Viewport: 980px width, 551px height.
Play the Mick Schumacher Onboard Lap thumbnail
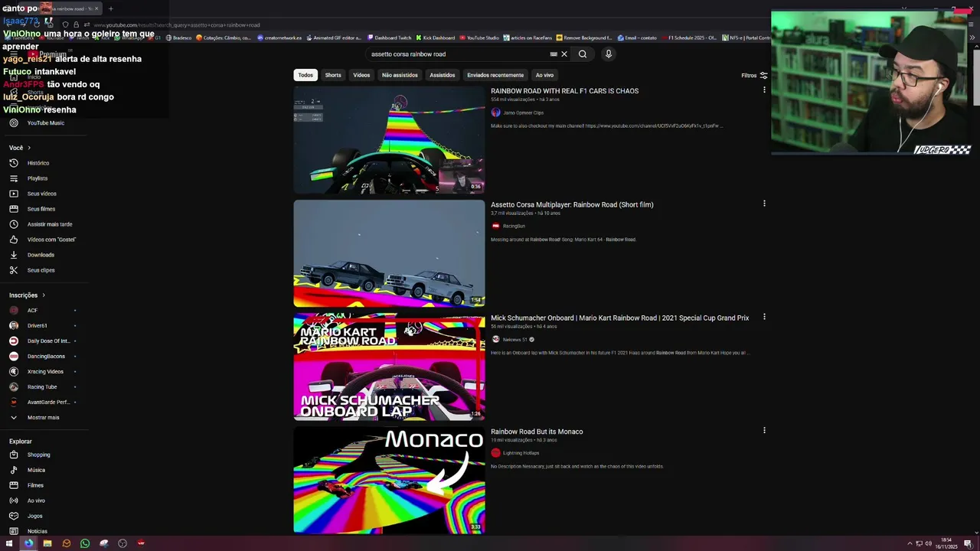(x=389, y=367)
